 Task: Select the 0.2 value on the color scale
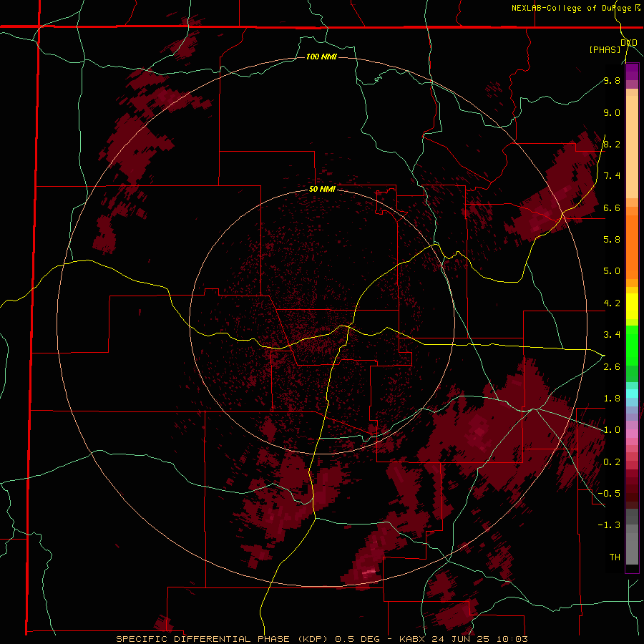(x=612, y=462)
